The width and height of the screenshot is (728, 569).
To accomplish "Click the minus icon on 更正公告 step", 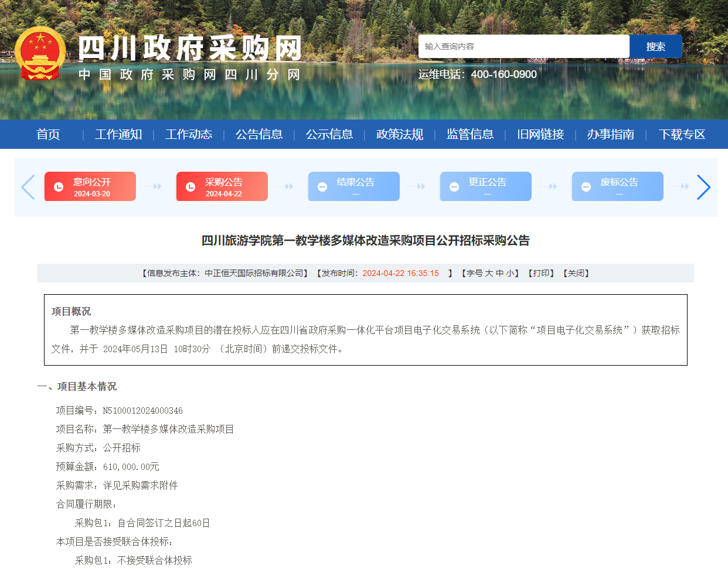I will pyautogui.click(x=454, y=187).
